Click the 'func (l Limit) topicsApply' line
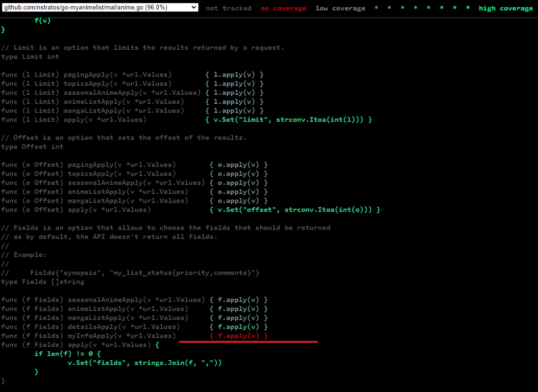Viewport: 538px width, 392px height. click(x=132, y=83)
